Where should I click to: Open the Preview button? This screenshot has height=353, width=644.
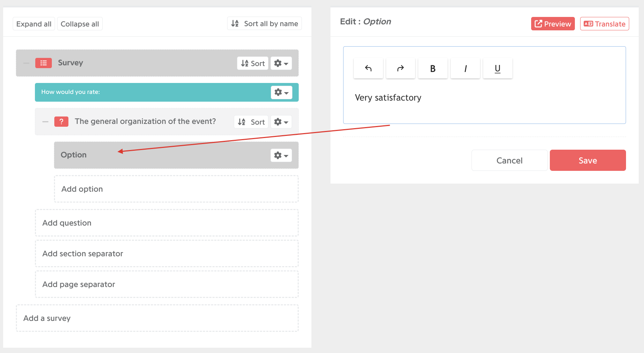click(x=553, y=24)
